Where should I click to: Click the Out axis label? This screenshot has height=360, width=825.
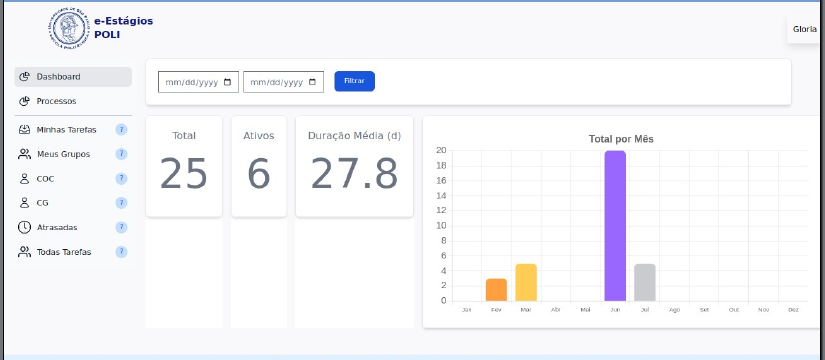[734, 310]
